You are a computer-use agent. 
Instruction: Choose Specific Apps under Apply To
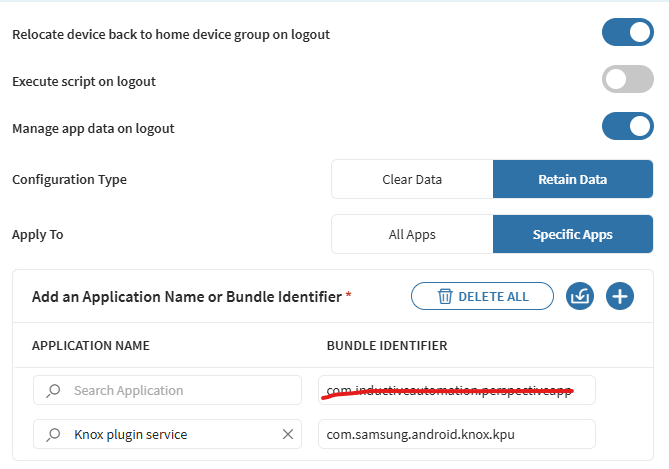[x=572, y=235]
